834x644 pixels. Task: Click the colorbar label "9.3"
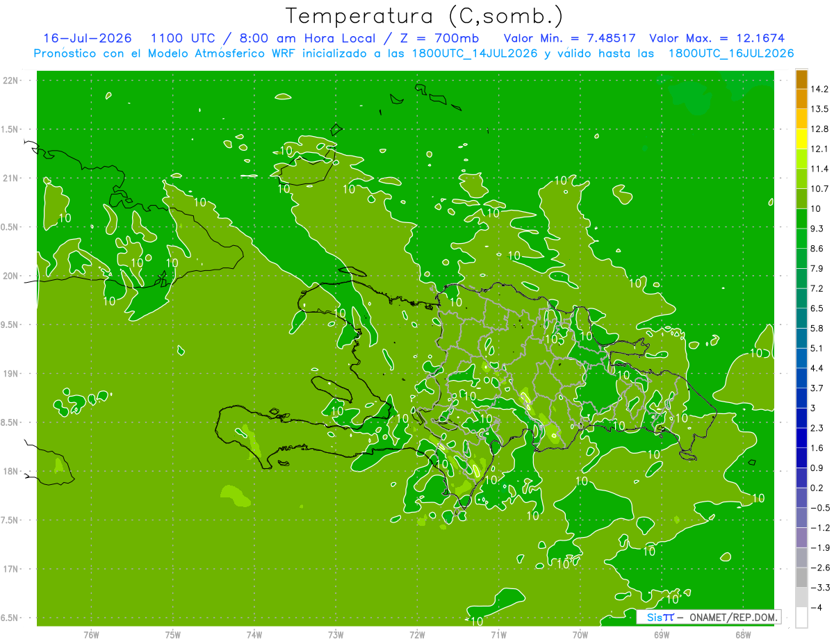tap(817, 229)
